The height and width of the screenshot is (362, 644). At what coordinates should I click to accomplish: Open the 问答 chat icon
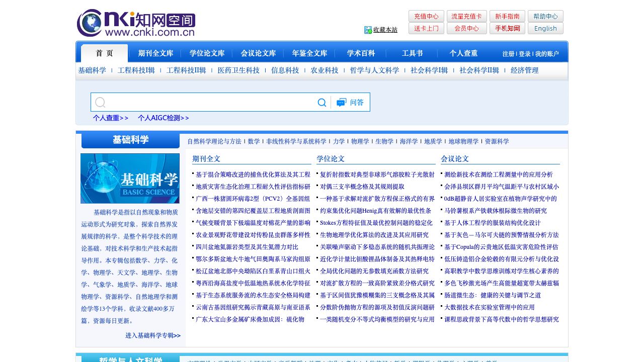(342, 103)
